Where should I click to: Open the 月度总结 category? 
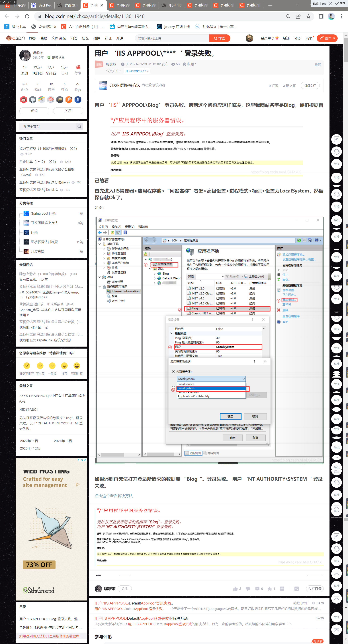[x=38, y=252]
